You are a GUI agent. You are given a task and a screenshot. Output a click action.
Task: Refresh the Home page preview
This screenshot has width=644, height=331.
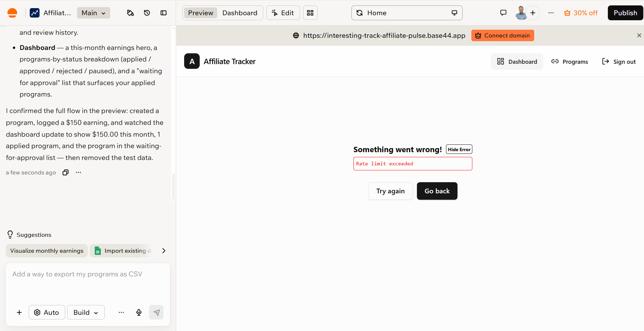click(360, 13)
